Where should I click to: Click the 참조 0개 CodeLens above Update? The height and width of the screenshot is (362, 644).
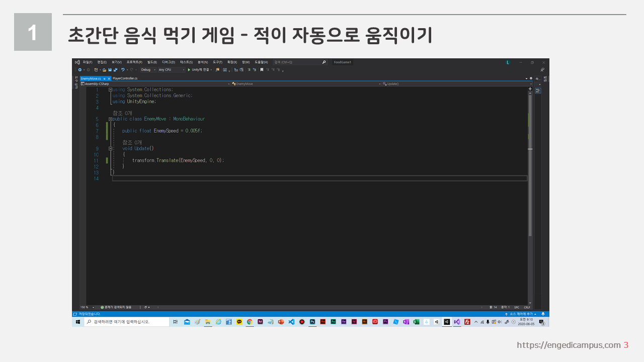coord(132,142)
